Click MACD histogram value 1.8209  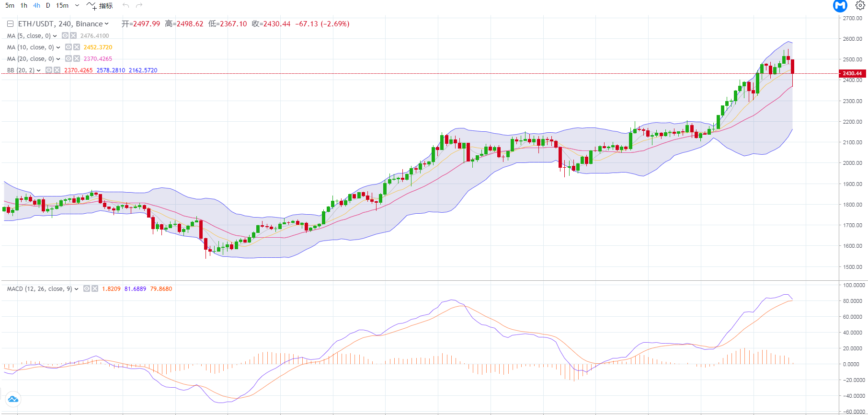click(111, 289)
